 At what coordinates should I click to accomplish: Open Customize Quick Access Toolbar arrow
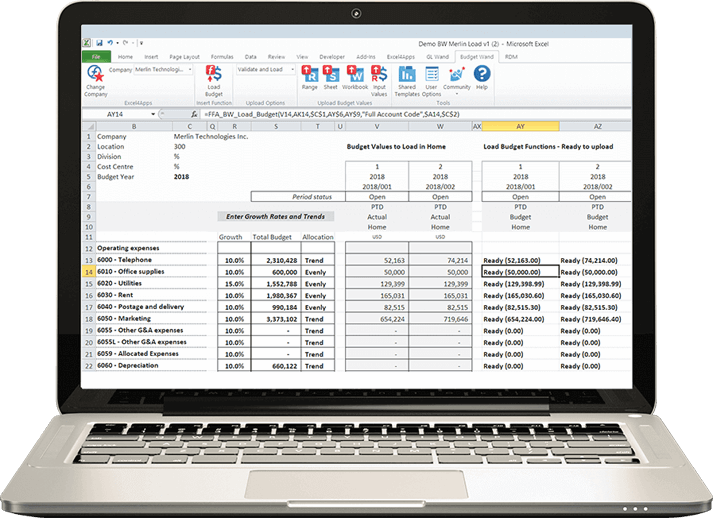pos(141,43)
